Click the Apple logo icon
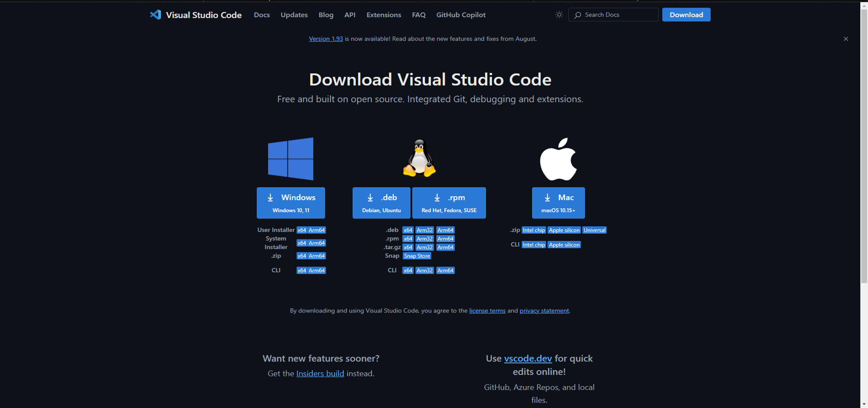This screenshot has height=408, width=868. pyautogui.click(x=558, y=158)
